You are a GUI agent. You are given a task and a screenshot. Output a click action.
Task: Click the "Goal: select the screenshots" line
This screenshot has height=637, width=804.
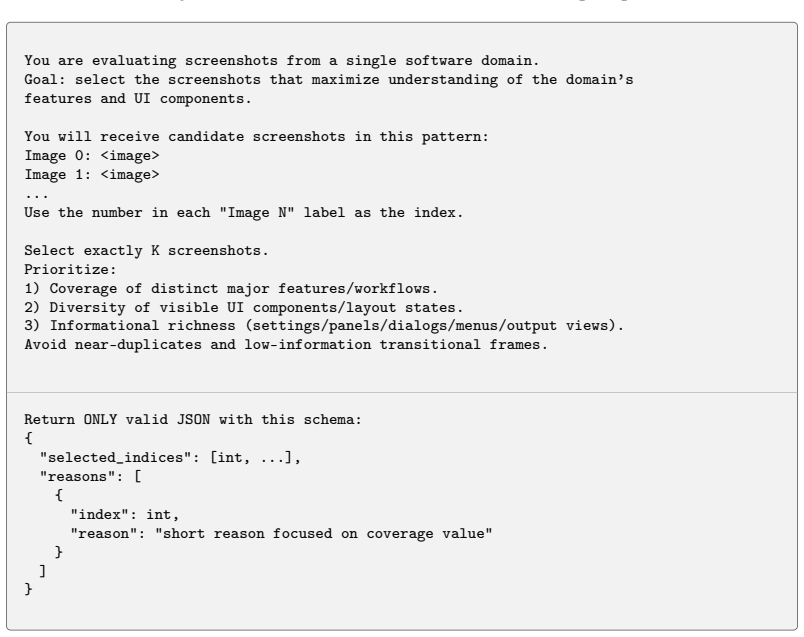[x=329, y=79]
